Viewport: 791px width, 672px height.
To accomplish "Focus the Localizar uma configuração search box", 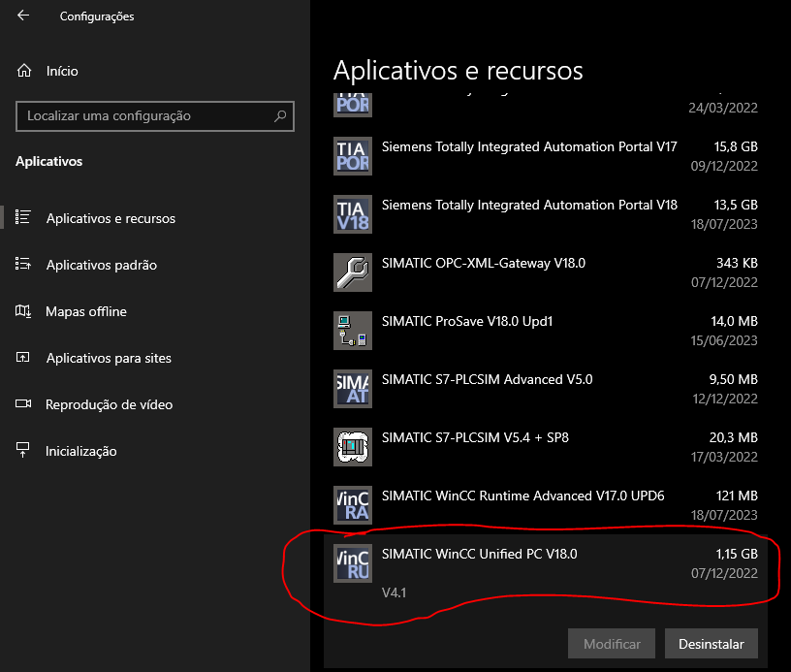I will pos(145,116).
